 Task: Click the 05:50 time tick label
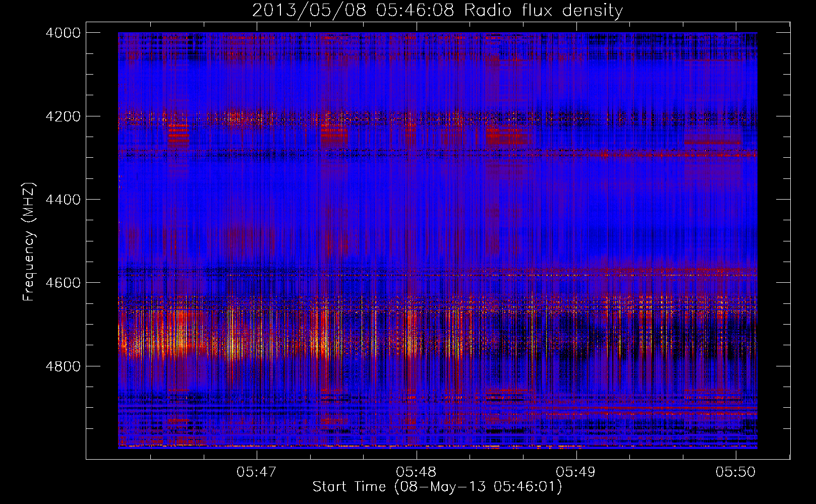pos(736,472)
